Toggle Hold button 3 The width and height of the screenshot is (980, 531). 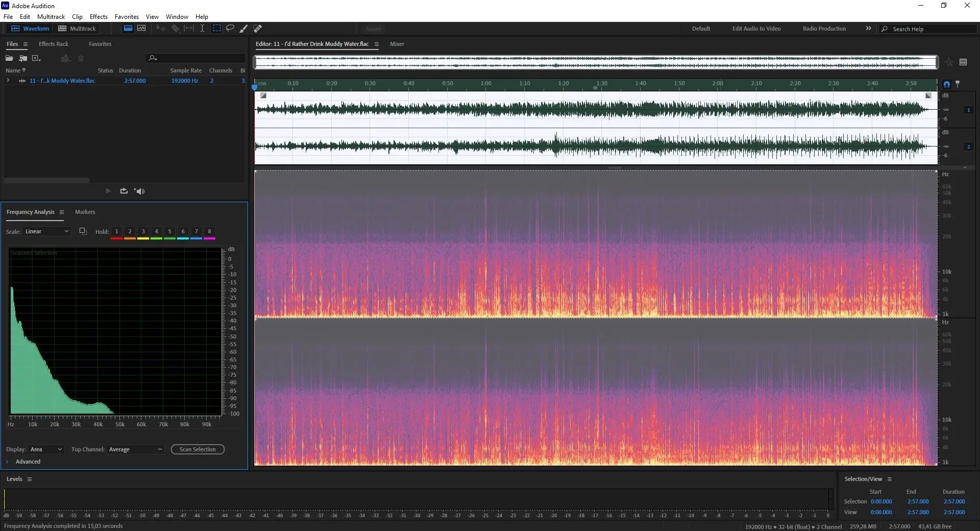coord(143,232)
